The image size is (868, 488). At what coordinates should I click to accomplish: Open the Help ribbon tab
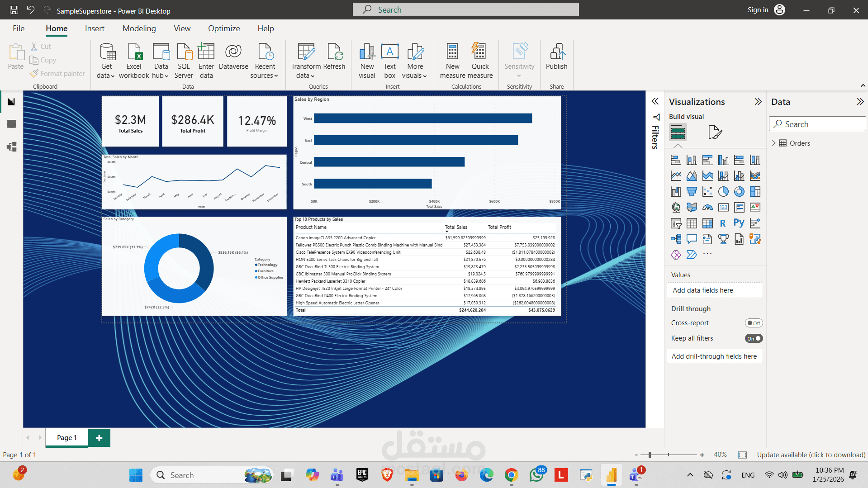(266, 28)
